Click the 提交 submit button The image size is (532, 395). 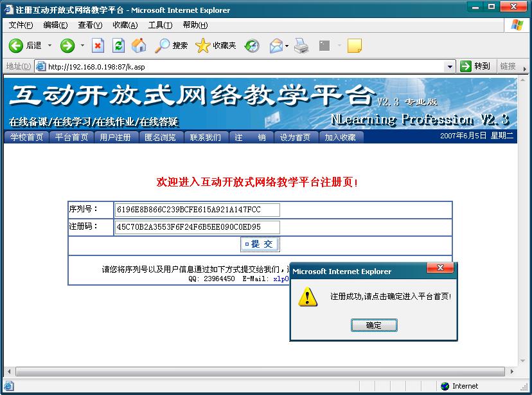tap(260, 244)
